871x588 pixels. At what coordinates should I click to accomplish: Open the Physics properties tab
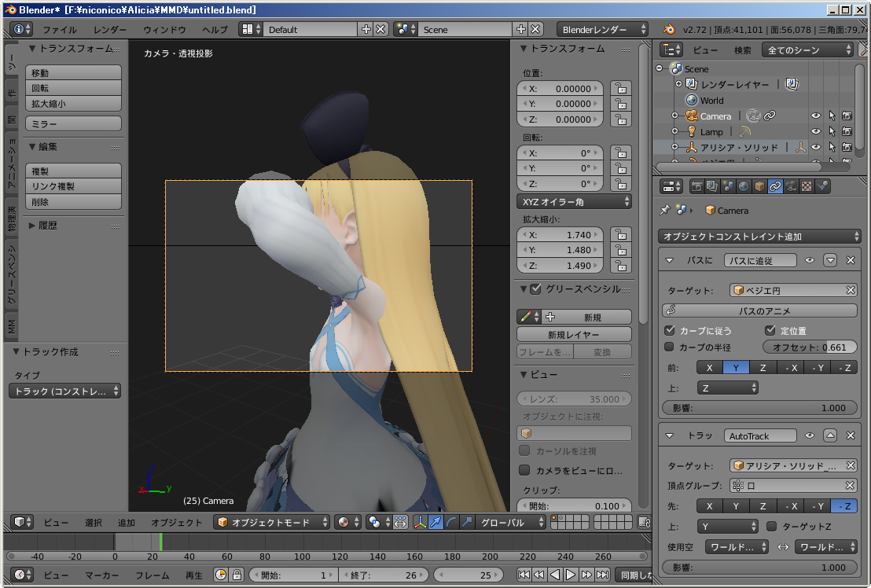coord(822,186)
